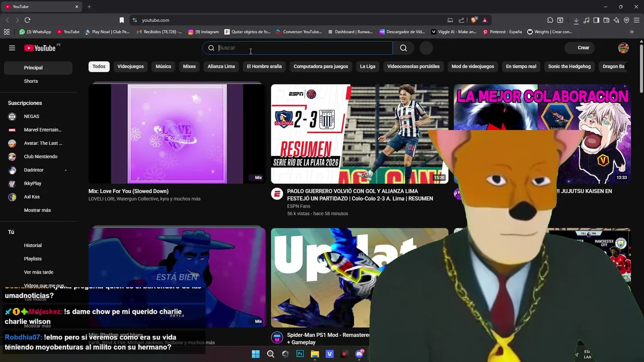Screen dimensions: 644x362
Task: Toggle the browser sidebar panel icon
Action: pos(596,20)
